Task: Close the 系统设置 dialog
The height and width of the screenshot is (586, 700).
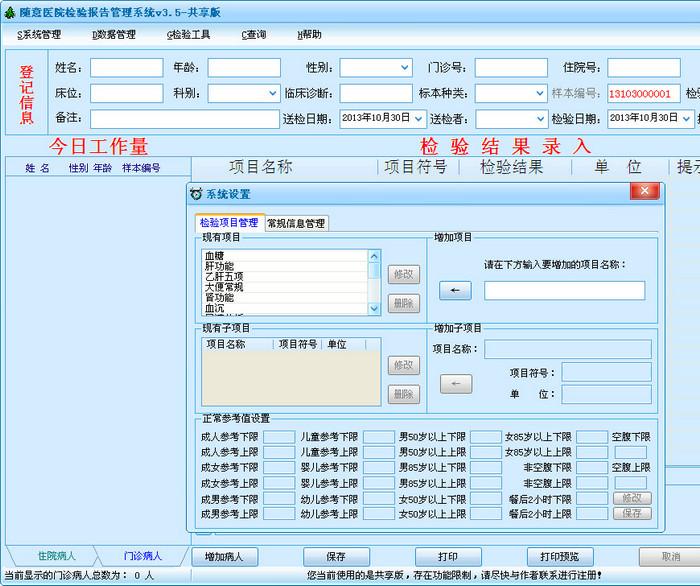Action: [x=644, y=191]
